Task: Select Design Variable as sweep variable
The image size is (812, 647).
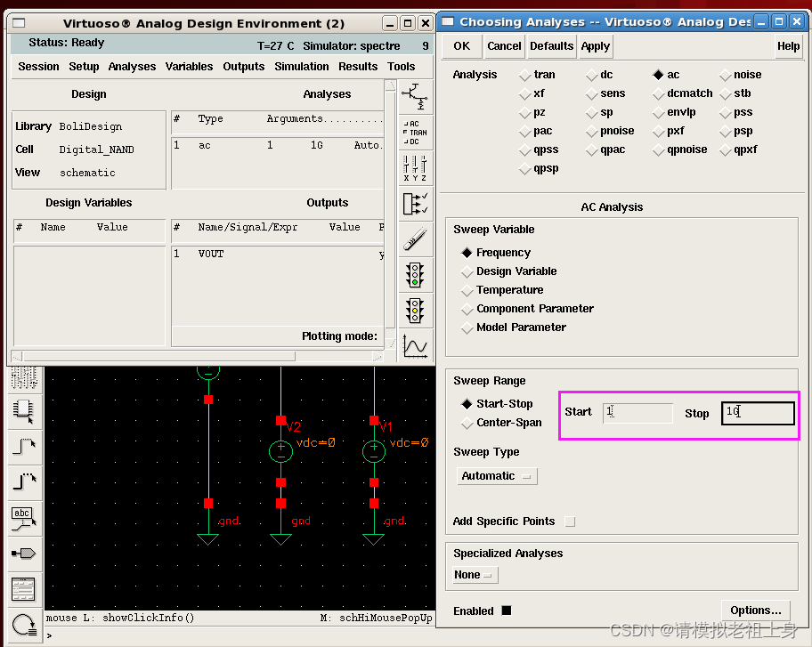Action: click(x=509, y=271)
